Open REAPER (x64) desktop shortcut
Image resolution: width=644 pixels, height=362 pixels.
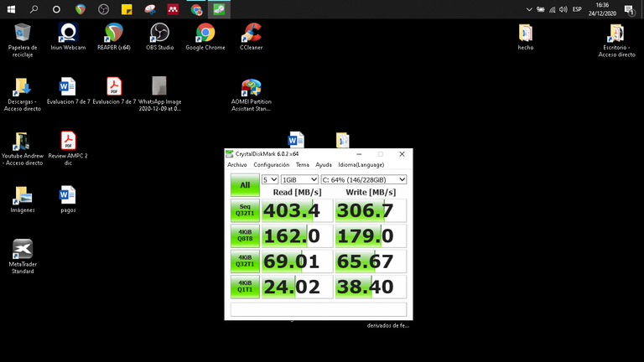[114, 37]
